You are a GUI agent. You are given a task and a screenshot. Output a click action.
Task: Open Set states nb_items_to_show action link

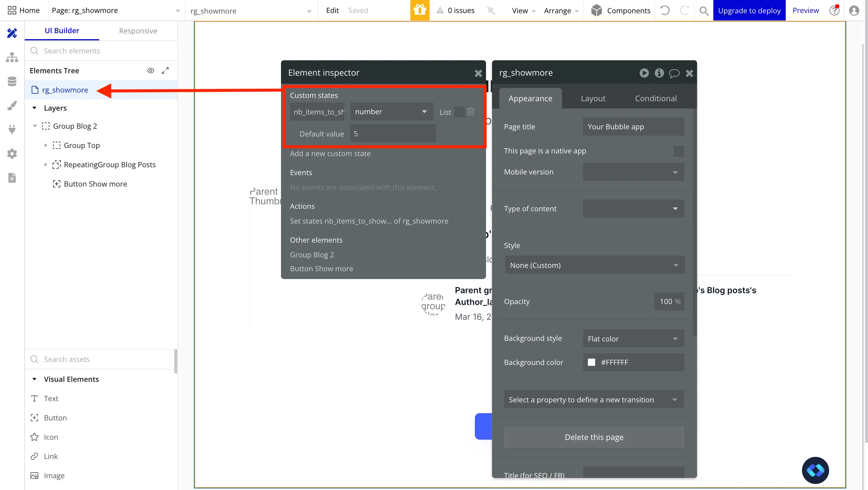point(369,221)
